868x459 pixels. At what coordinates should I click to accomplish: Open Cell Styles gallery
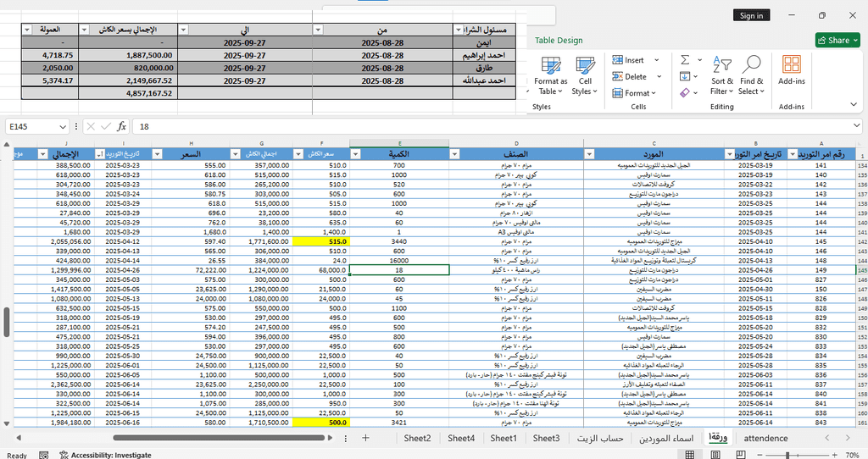(584, 77)
